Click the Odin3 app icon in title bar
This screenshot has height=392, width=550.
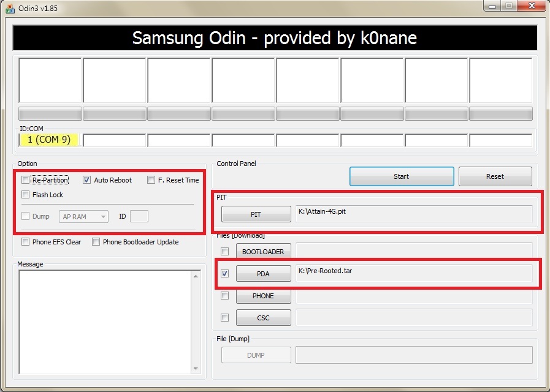point(9,6)
